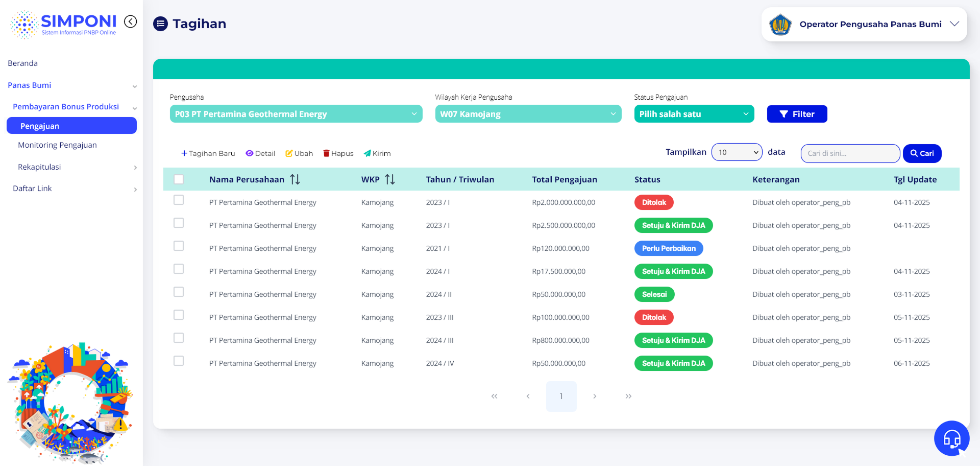
Task: Click the Tahun / Triwulan column header
Action: coord(460,179)
